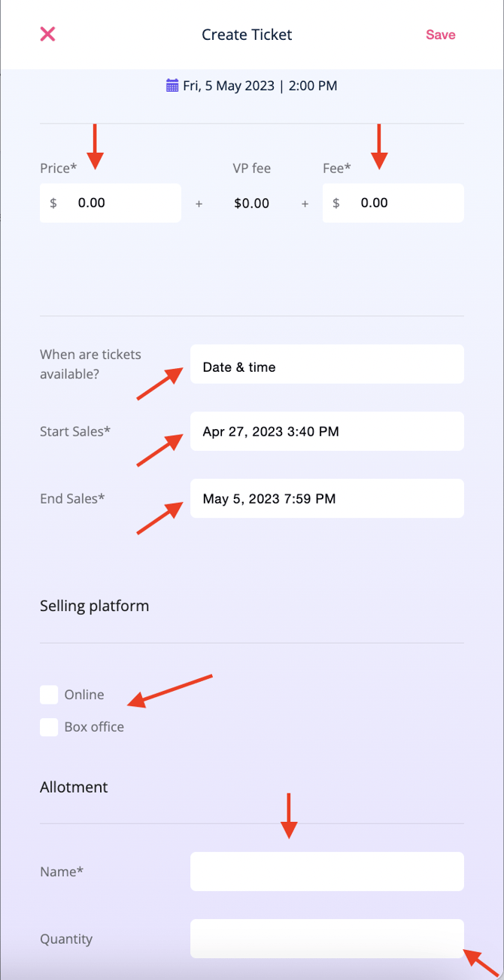Save the new ticket
Viewport: 504px width, 980px height.
(x=440, y=35)
